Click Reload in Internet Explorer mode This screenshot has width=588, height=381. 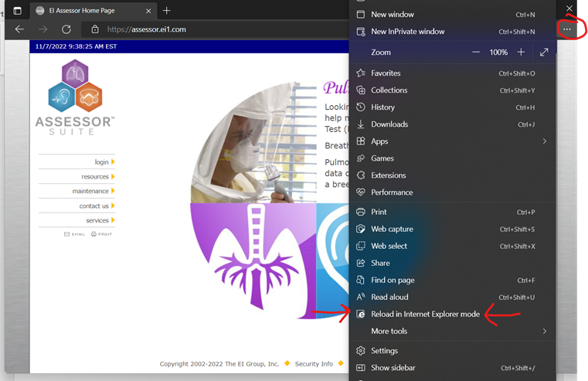click(x=452, y=315)
